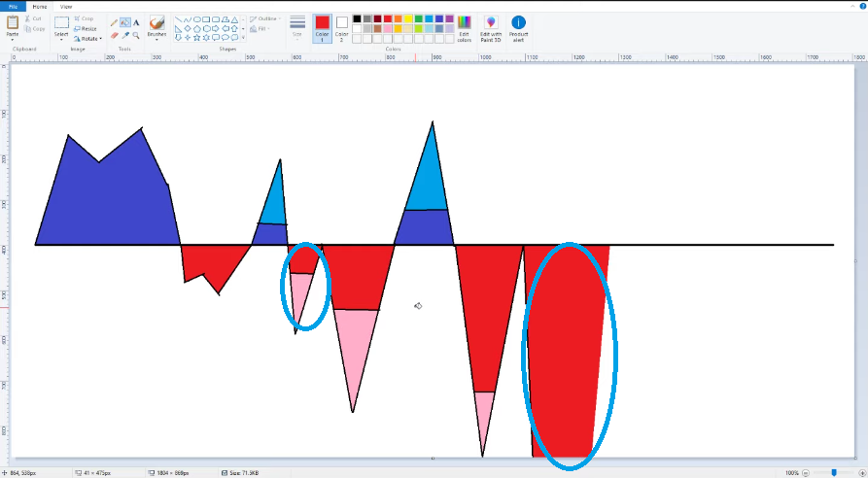This screenshot has width=868, height=478.
Task: Choose the Hexagon shape
Action: (x=206, y=29)
